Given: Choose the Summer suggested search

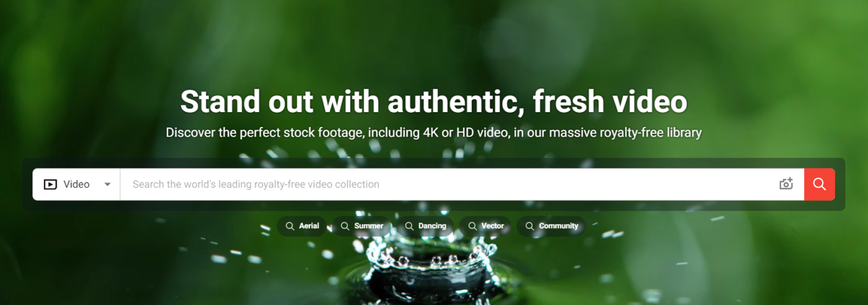Looking at the screenshot, I should click(369, 226).
